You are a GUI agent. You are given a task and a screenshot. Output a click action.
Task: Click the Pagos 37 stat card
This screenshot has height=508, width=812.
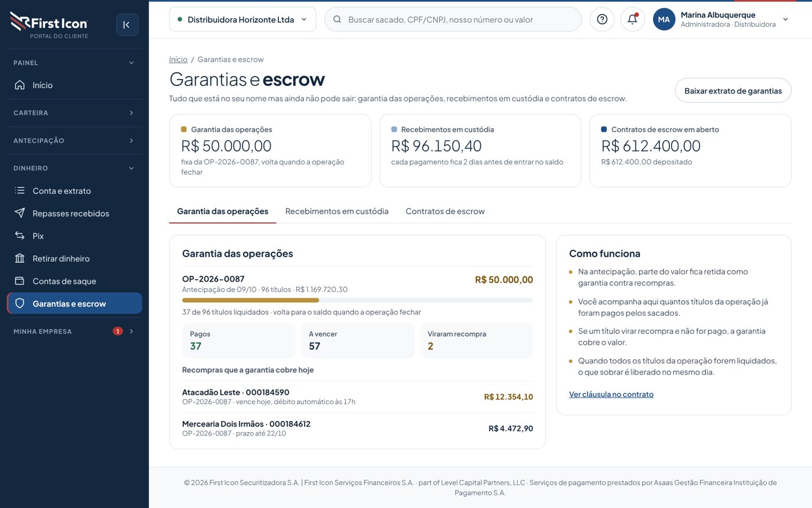click(238, 340)
